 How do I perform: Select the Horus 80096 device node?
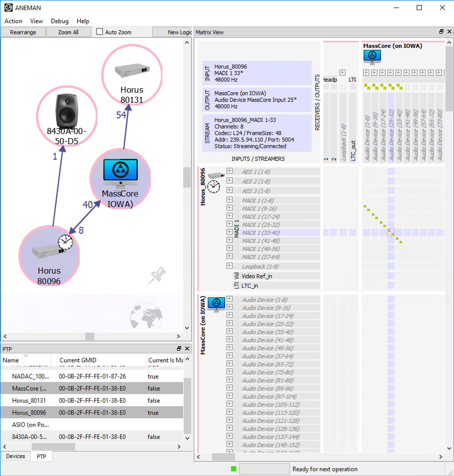pyautogui.click(x=49, y=256)
